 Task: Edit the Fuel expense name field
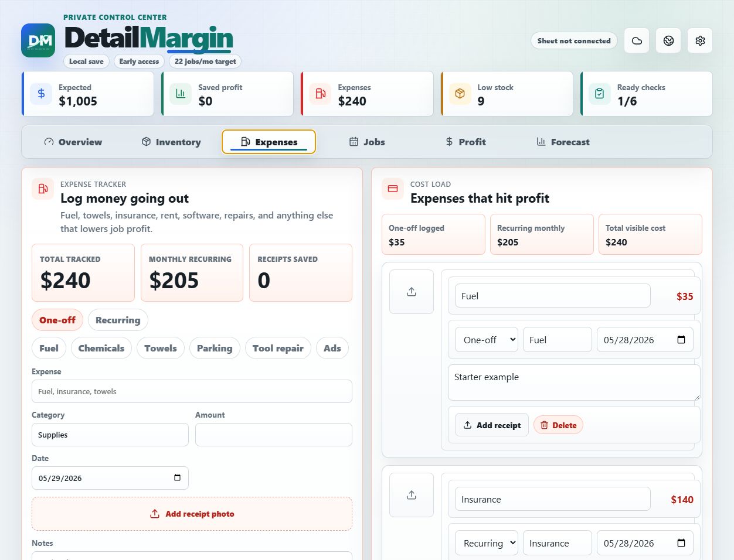[553, 296]
